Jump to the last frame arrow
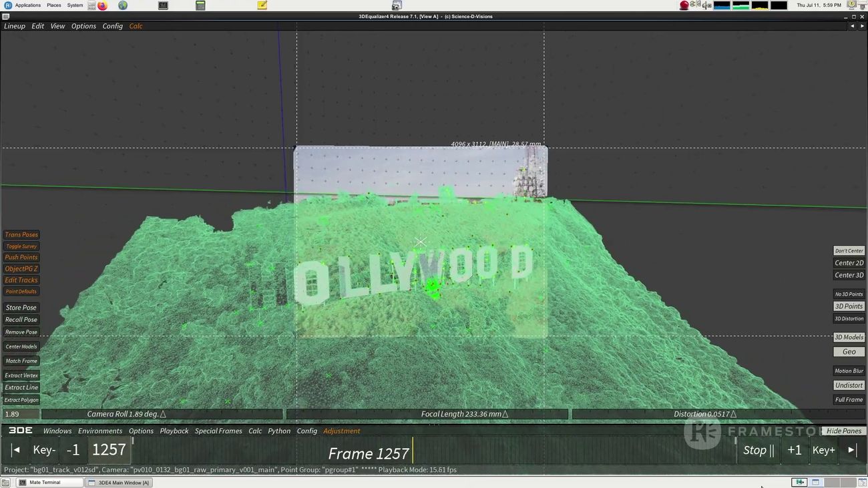This screenshot has height=488, width=868. [851, 450]
